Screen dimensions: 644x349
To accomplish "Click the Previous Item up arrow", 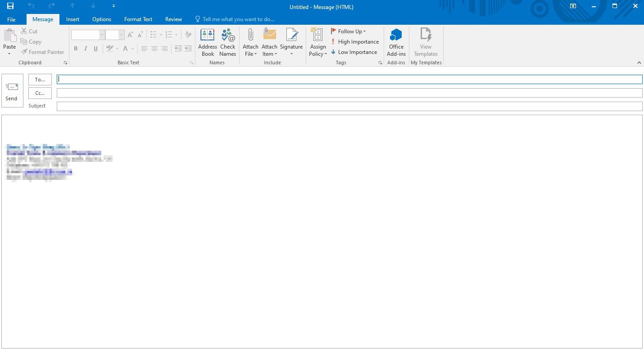I will (x=73, y=6).
